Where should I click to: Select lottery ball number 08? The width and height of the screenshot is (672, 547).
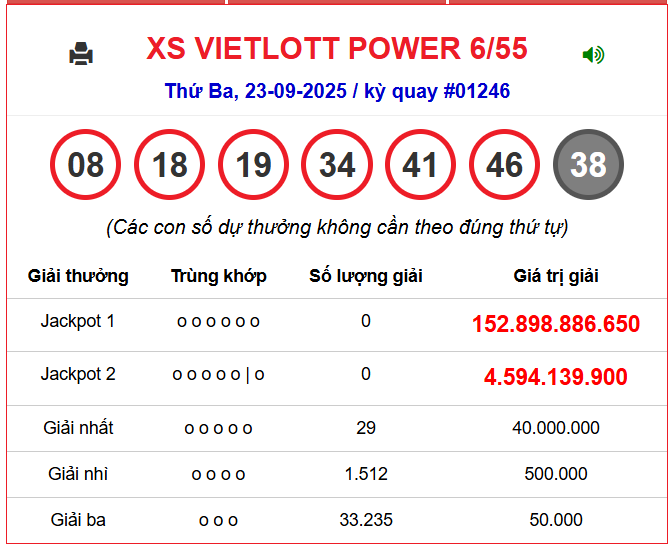(85, 164)
